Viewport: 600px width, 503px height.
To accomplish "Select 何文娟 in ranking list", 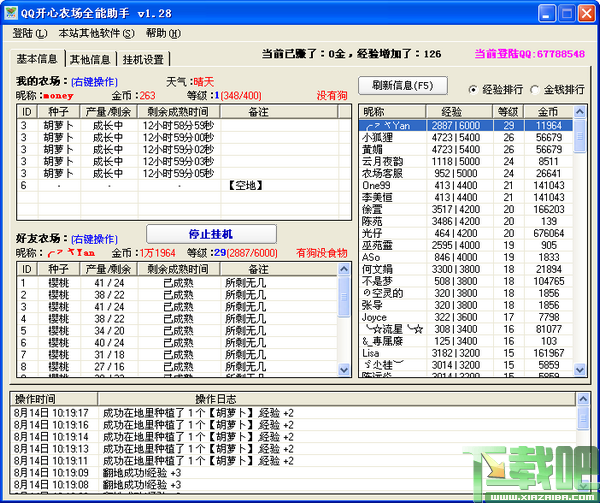I will click(466, 269).
